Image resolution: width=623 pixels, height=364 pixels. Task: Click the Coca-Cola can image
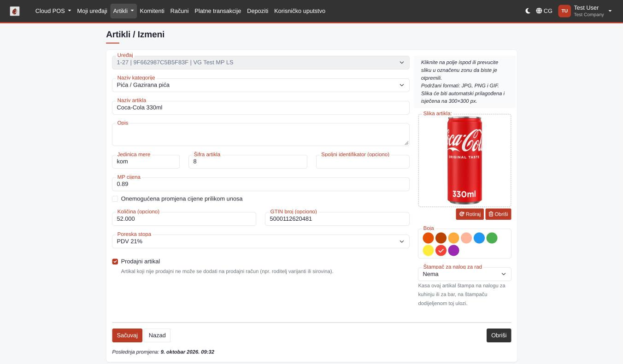click(x=464, y=160)
